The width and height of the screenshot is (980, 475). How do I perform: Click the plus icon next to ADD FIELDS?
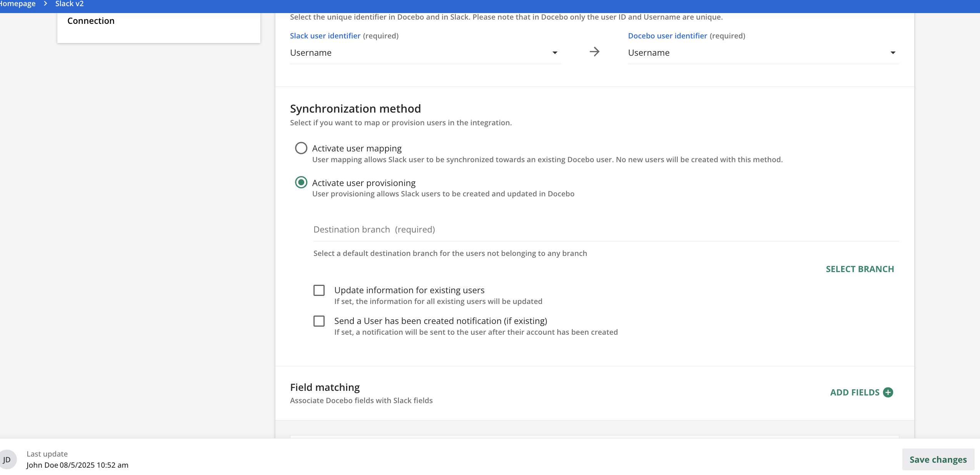tap(888, 392)
